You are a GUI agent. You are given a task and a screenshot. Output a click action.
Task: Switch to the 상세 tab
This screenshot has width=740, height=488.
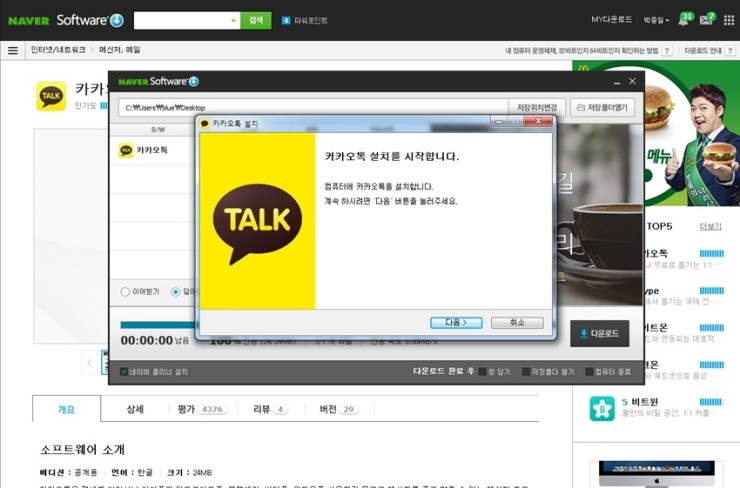click(x=135, y=409)
